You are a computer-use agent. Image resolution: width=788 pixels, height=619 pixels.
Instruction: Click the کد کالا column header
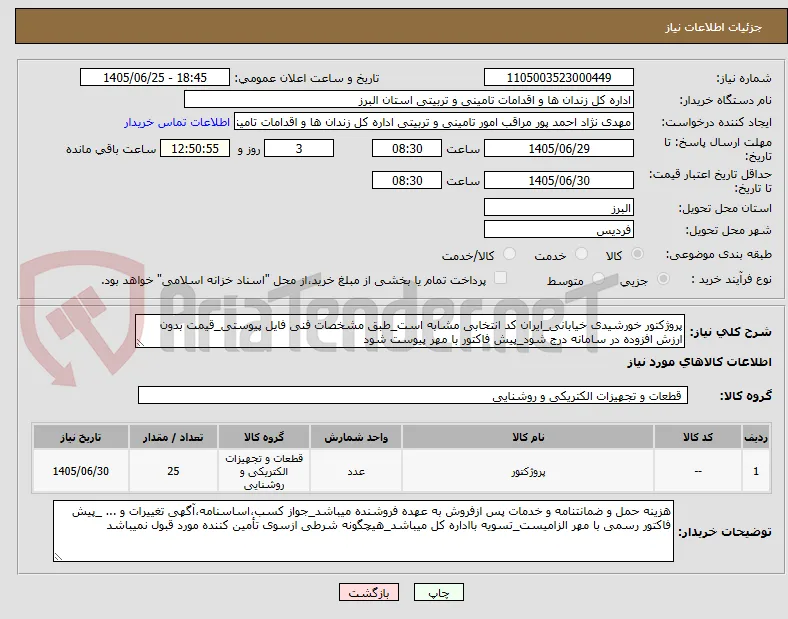(698, 437)
